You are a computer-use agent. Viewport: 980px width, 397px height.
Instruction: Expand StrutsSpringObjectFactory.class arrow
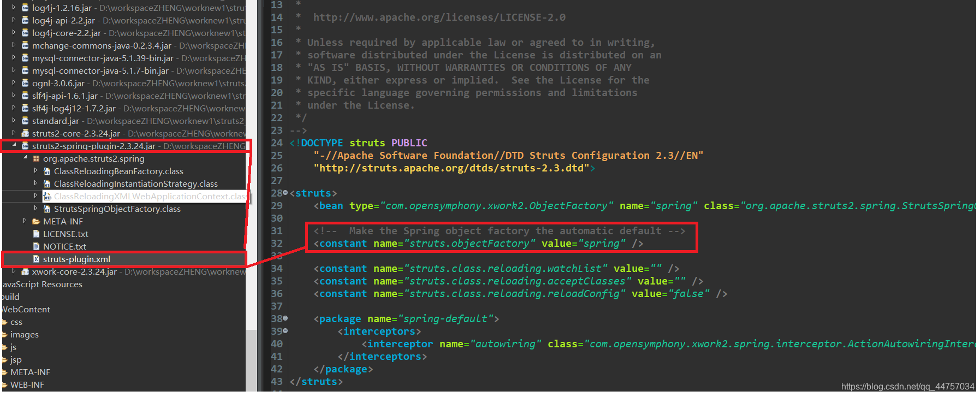(35, 209)
